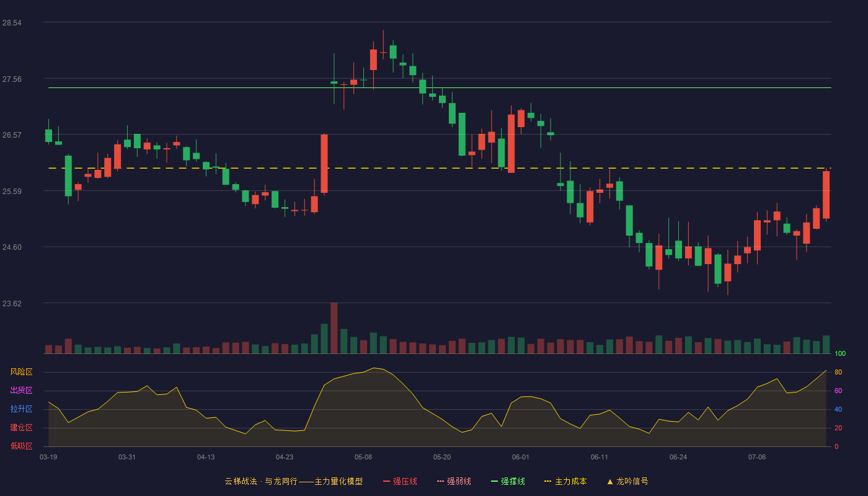Click the tallest volume bar in the volume panel
Viewport: 868px width, 496px height.
click(x=334, y=328)
